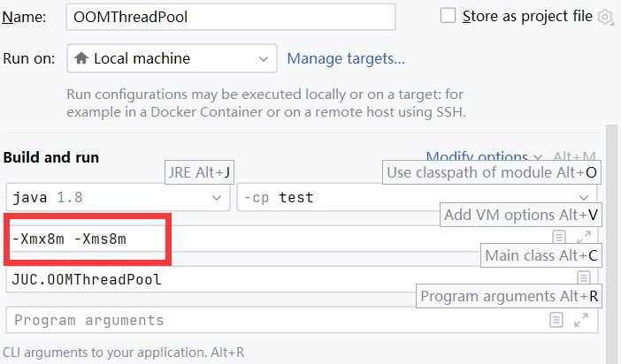Image resolution: width=621 pixels, height=364 pixels.
Task: Click the home icon in Run on dropdown
Action: (81, 58)
